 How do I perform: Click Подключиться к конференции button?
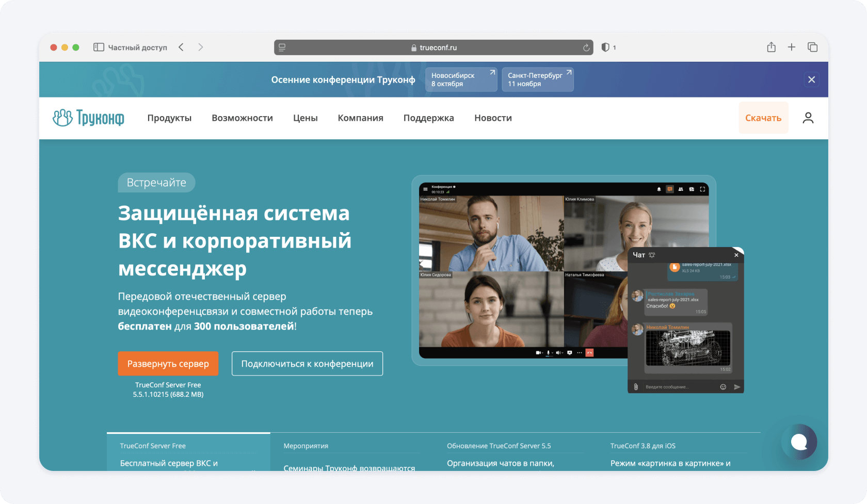(x=307, y=364)
